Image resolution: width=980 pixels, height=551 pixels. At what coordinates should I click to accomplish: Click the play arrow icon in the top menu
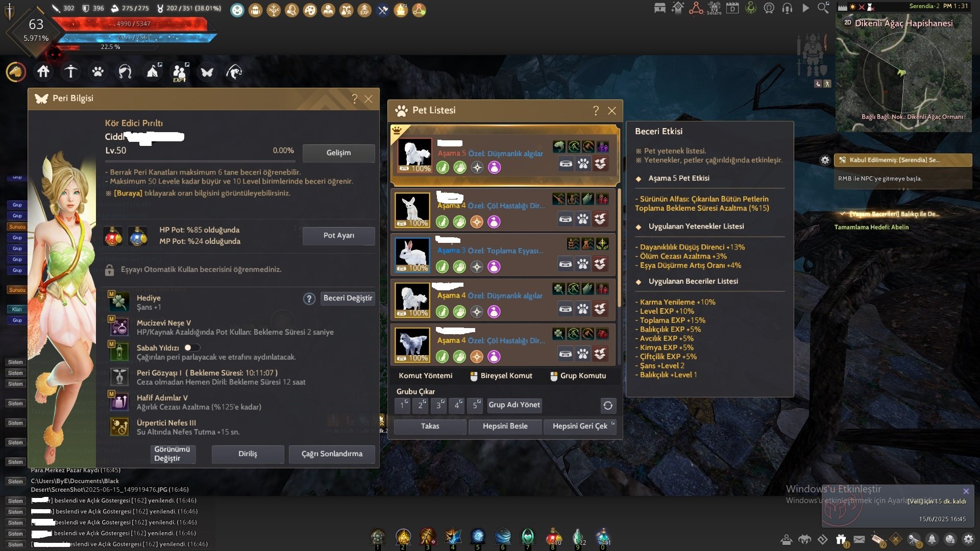coord(805,8)
